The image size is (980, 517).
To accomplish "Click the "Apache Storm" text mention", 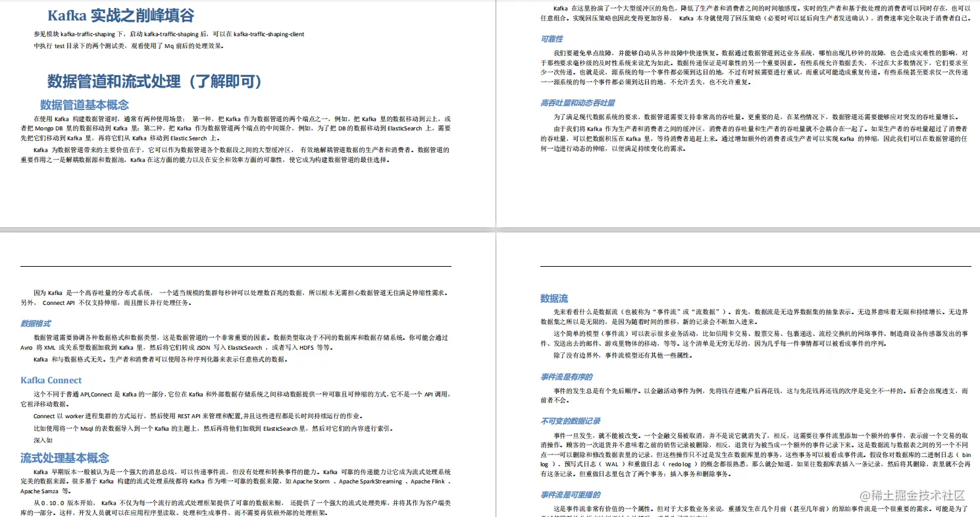I will [x=313, y=480].
